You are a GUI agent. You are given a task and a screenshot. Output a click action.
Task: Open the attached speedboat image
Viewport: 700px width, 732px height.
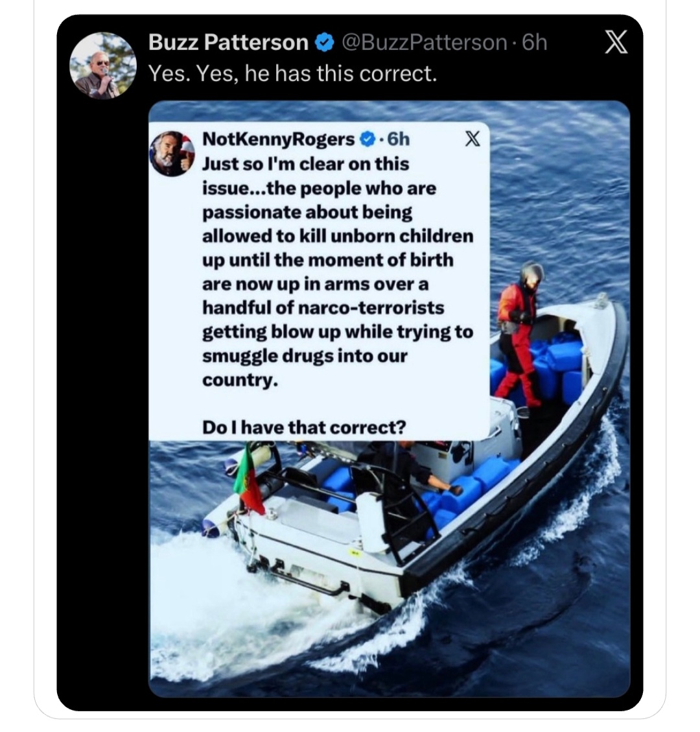(389, 399)
